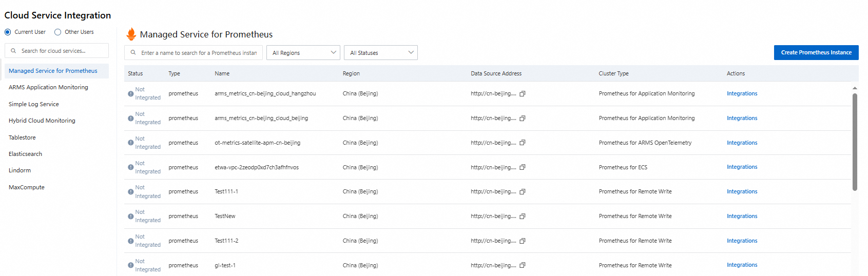Screen dimensions: 868x276
Task: Select the Current User radio button
Action: tap(8, 32)
